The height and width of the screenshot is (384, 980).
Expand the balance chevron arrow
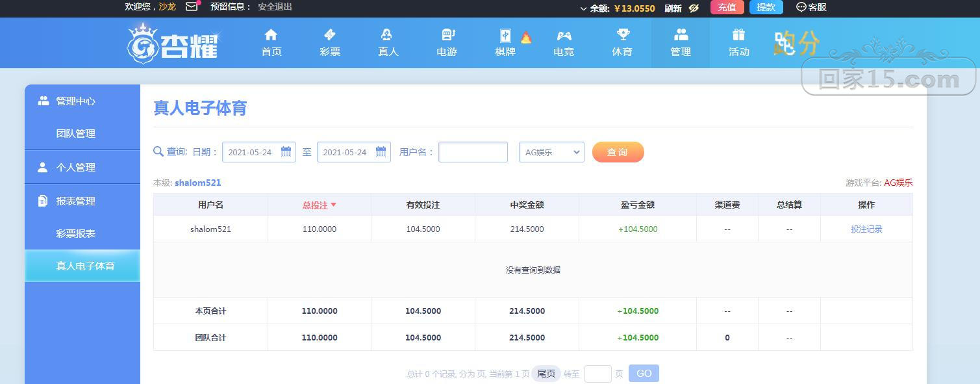pyautogui.click(x=583, y=8)
